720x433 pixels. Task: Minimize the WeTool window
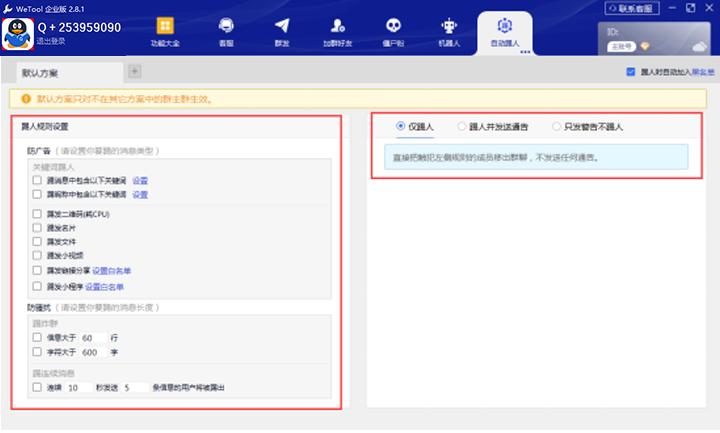[672, 8]
